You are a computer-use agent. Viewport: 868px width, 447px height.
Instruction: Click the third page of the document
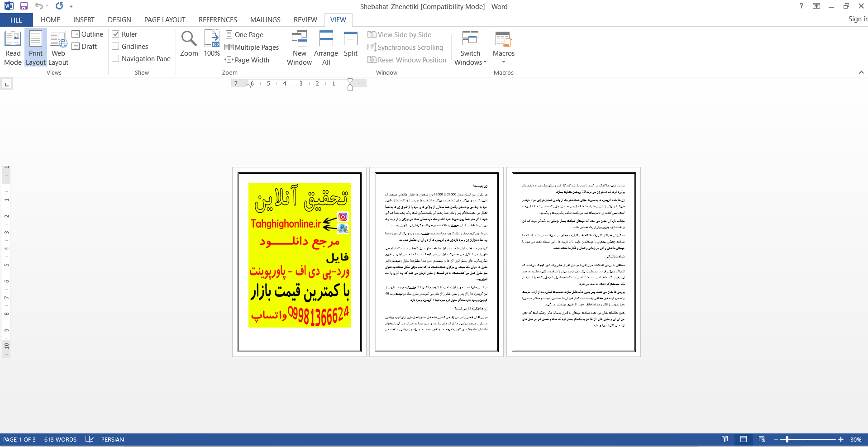pyautogui.click(x=573, y=262)
